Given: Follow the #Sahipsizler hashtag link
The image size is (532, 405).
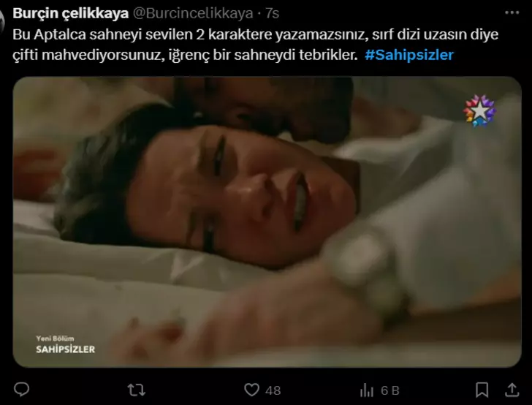Looking at the screenshot, I should tap(409, 55).
